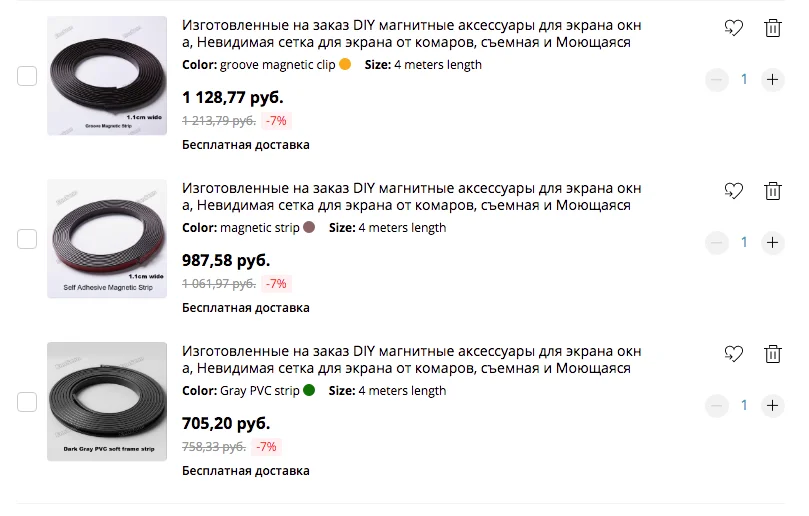Viewport: 809px width, 516px height.
Task: Open the 705,20 руб. product title link
Action: (412, 360)
